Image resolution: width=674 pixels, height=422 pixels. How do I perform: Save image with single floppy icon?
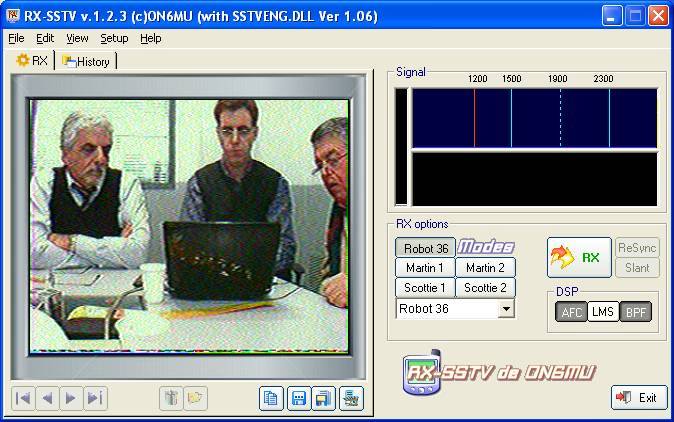coord(299,398)
